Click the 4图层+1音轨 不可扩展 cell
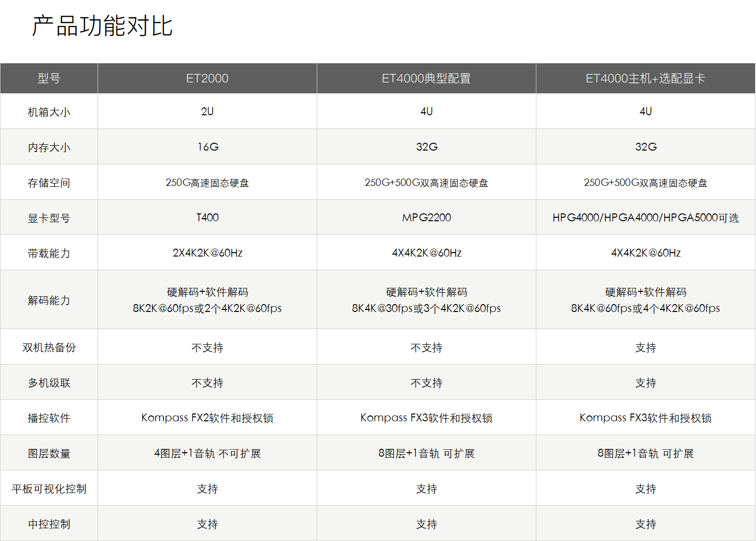 coord(207,453)
